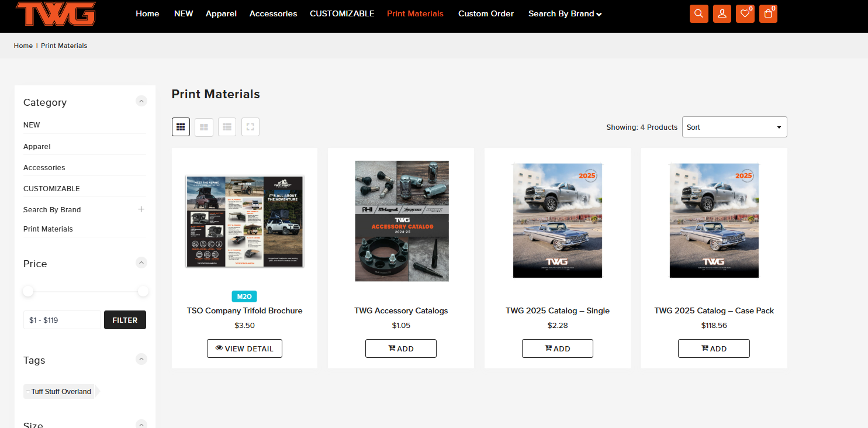Open the search icon in header
The image size is (868, 428).
[698, 14]
